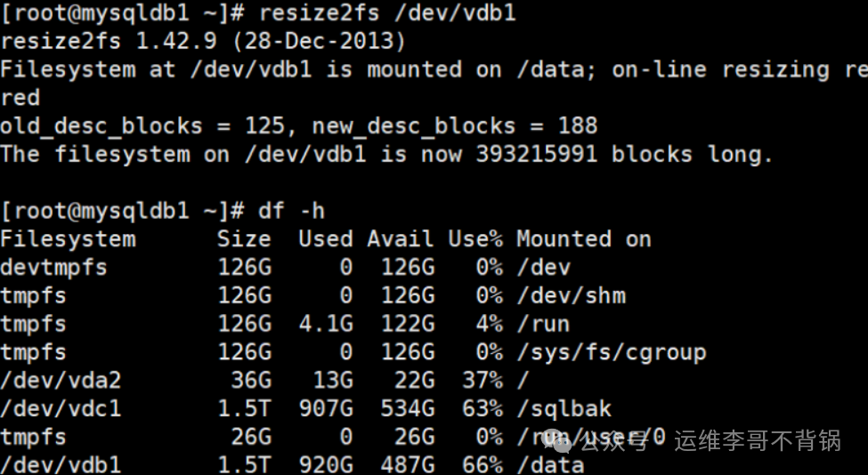Image resolution: width=868 pixels, height=475 pixels.
Task: Click the df -h command
Action: coord(291,211)
